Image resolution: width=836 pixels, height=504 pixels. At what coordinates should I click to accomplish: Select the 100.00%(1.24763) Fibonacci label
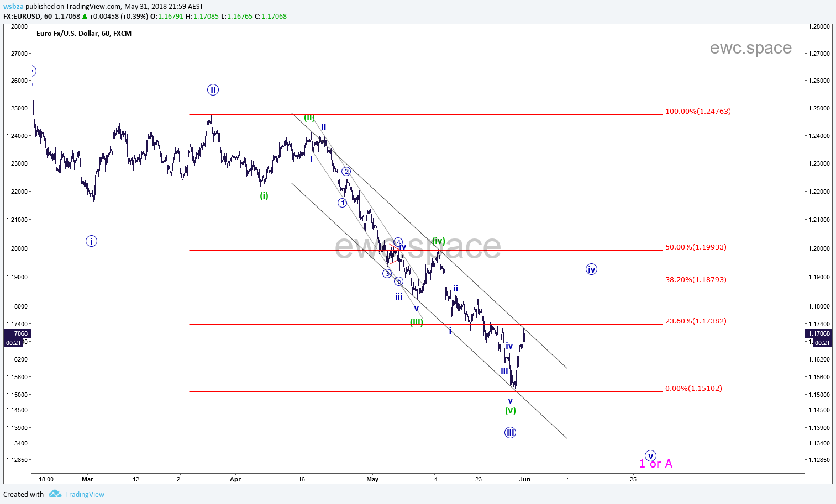pyautogui.click(x=698, y=112)
